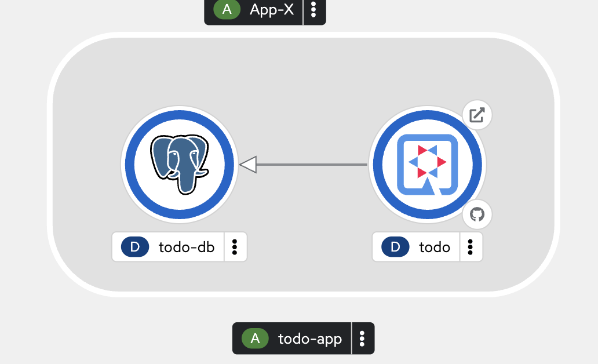The image size is (598, 364).
Task: Open the kebab menu for todo-db
Action: [235, 247]
